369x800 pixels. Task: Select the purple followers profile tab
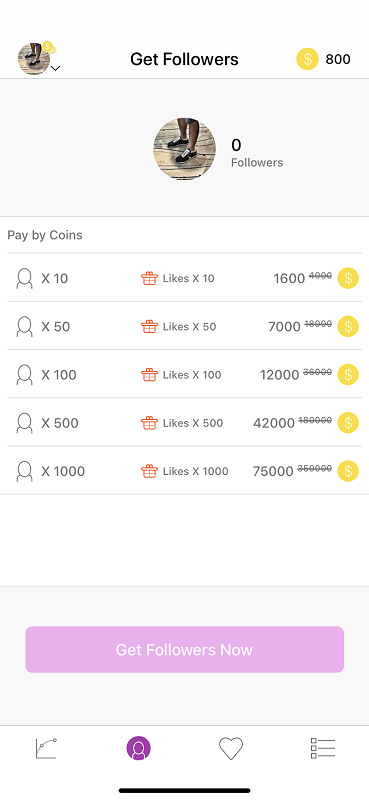(139, 748)
